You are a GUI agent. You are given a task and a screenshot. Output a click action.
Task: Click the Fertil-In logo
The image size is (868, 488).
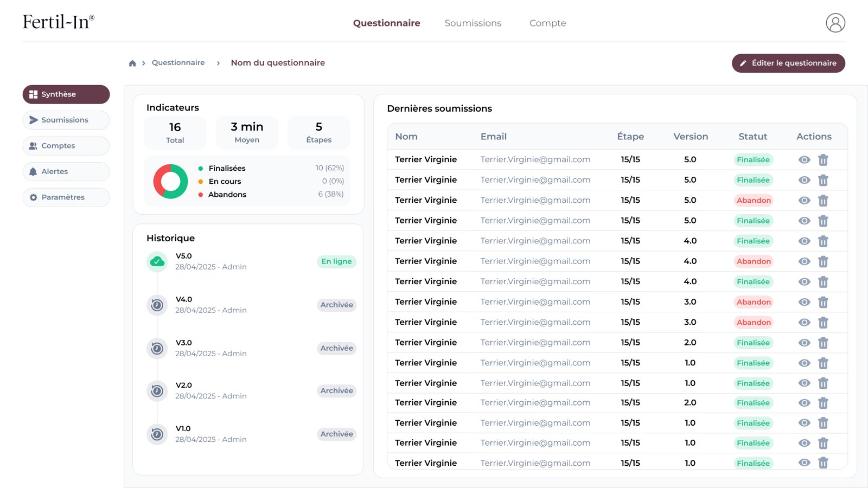(59, 22)
